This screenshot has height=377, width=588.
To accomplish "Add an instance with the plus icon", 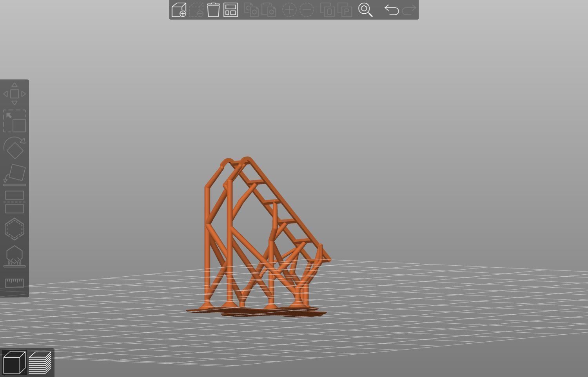I will [x=289, y=10].
